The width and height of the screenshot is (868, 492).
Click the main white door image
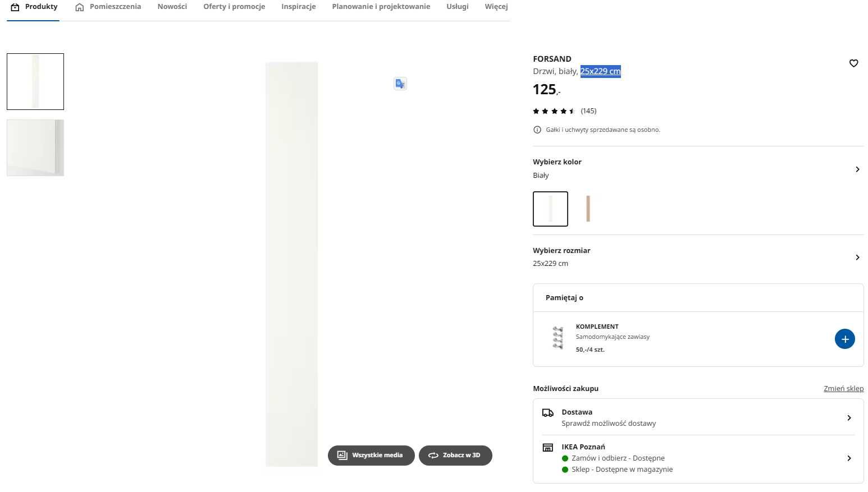click(x=291, y=264)
